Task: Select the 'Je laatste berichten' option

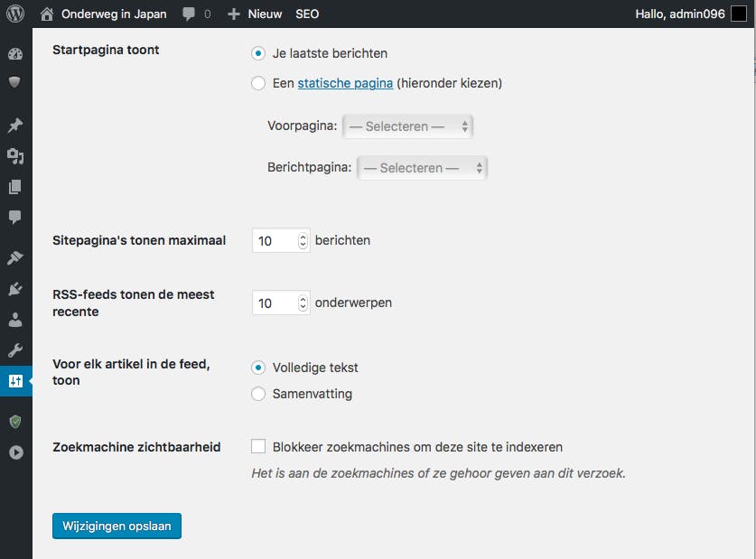Action: [259, 53]
